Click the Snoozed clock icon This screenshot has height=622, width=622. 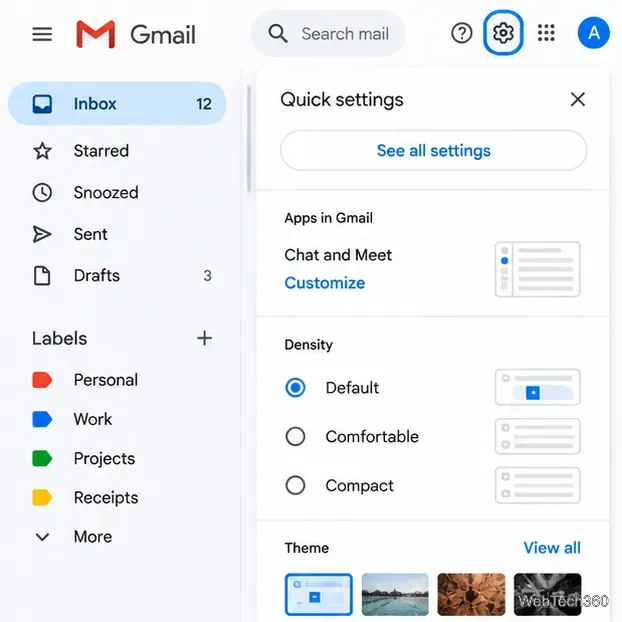(x=42, y=192)
